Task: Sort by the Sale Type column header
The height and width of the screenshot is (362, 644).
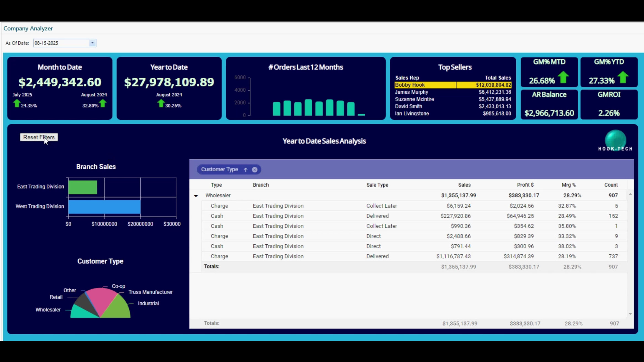Action: (377, 185)
